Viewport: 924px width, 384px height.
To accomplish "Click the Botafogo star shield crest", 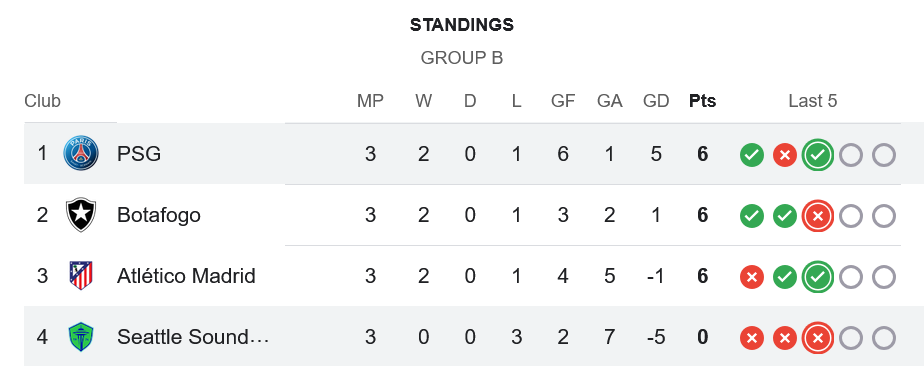I will pos(81,214).
